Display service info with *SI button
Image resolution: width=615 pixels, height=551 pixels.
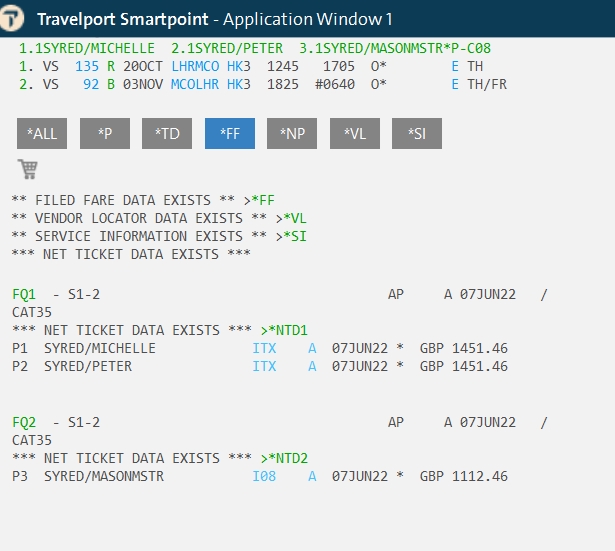417,133
